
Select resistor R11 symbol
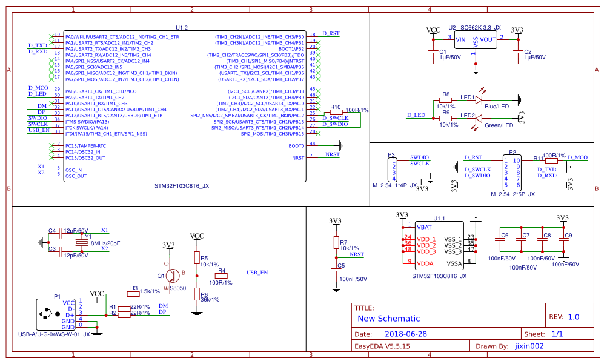551,160
